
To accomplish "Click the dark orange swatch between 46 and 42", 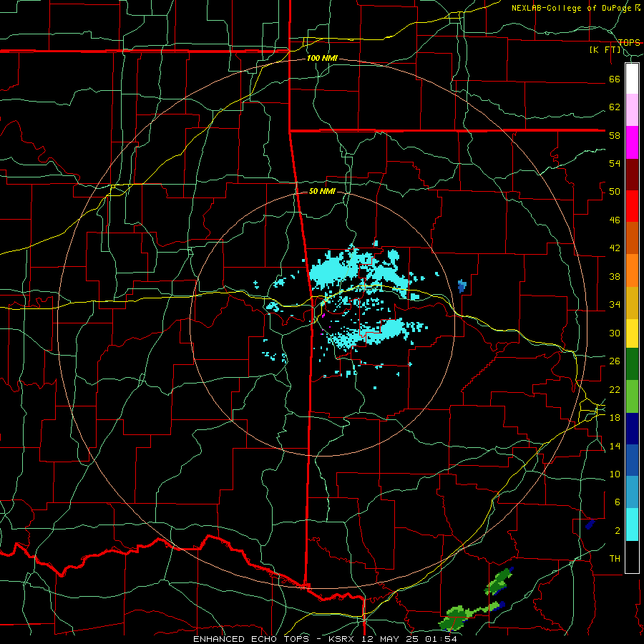I will coord(632,238).
